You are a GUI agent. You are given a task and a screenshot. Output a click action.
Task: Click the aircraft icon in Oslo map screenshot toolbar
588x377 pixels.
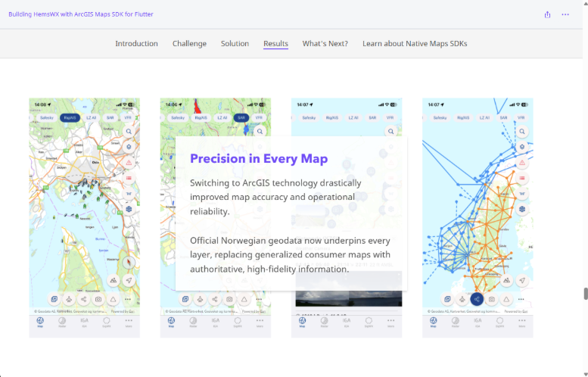69,299
